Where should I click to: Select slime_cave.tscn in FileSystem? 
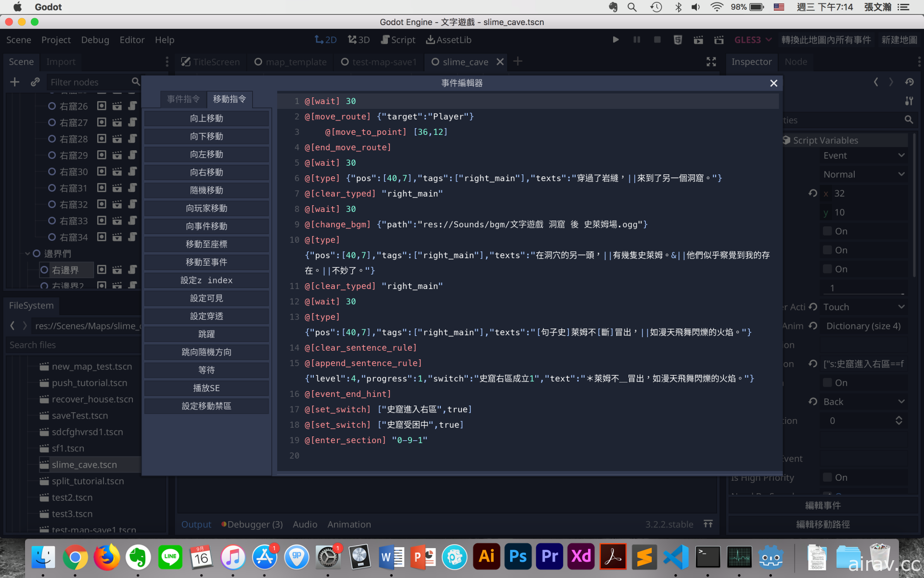point(84,465)
